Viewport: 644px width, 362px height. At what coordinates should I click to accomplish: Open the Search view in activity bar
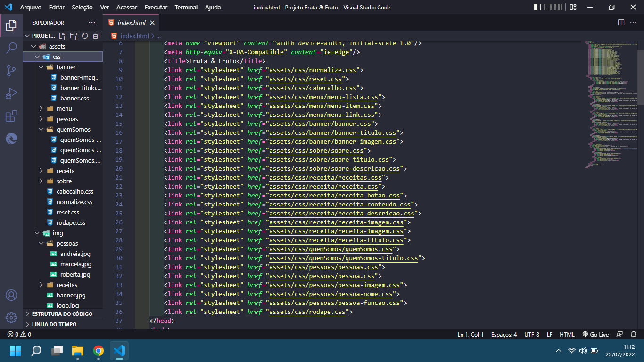pyautogui.click(x=11, y=48)
